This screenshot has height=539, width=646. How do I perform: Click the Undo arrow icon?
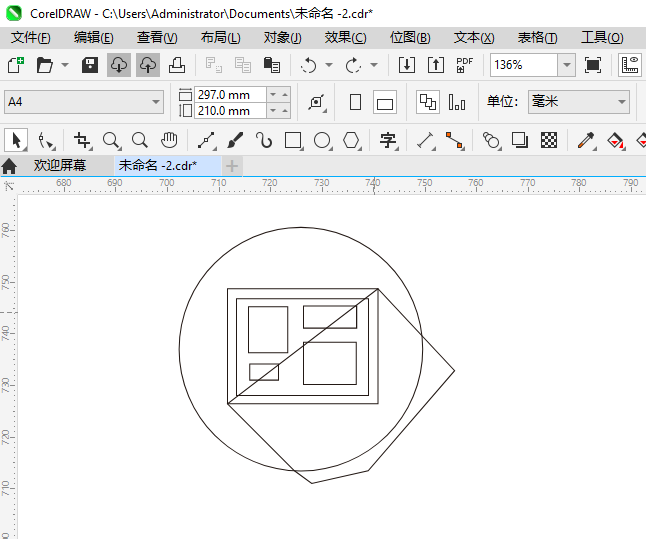point(309,65)
